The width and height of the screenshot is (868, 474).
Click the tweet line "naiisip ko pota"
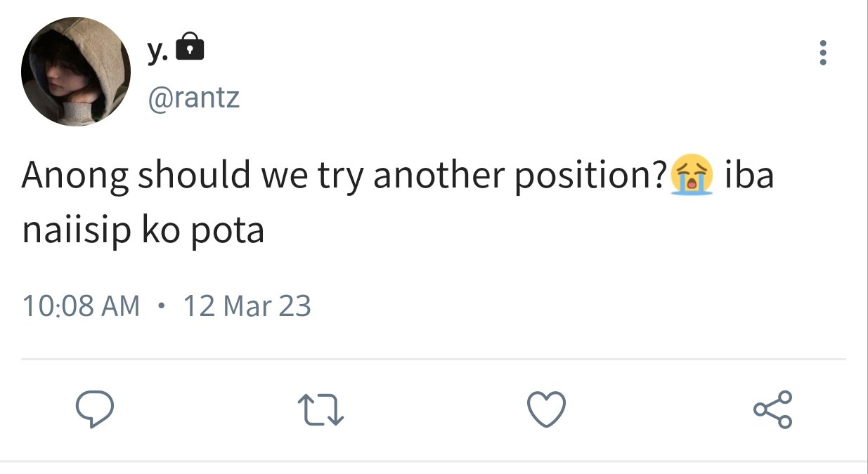pyautogui.click(x=143, y=231)
